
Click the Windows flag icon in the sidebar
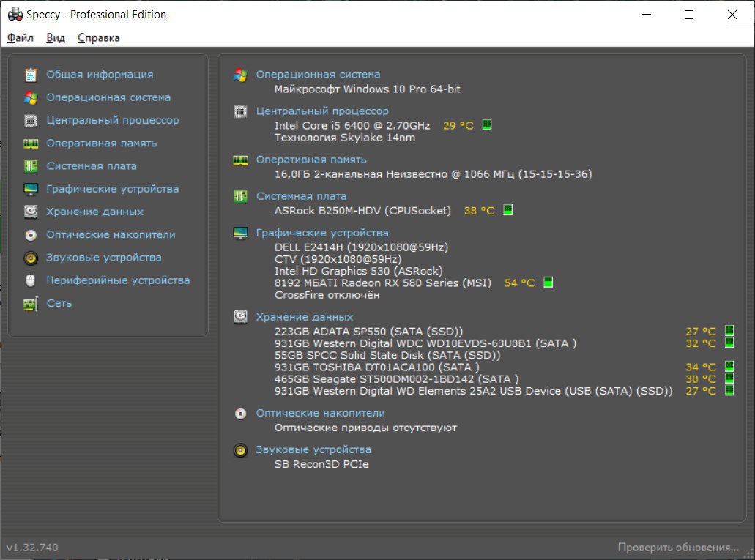pyautogui.click(x=31, y=98)
